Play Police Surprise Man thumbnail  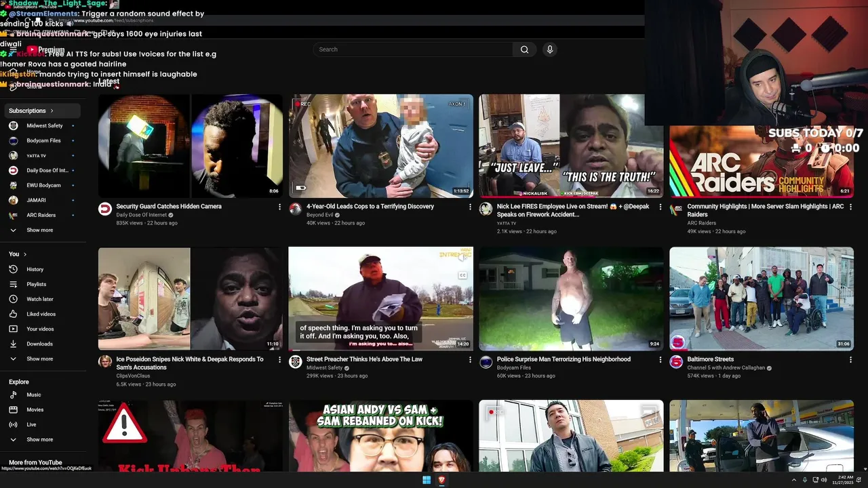[571, 299]
